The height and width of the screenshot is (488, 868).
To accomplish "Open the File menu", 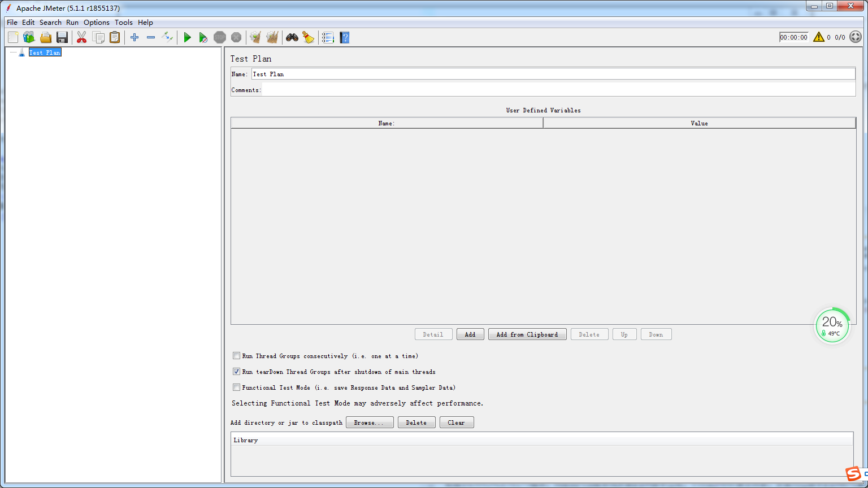I will (12, 23).
